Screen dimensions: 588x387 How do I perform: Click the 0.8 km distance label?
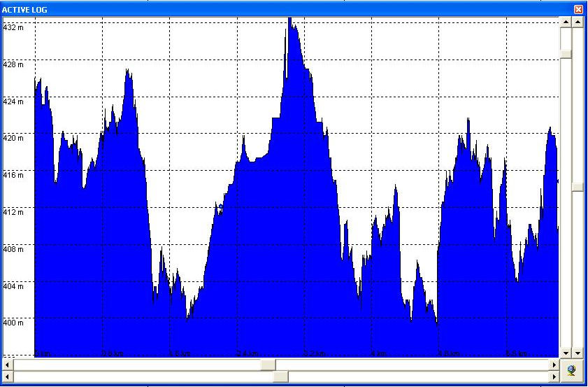(x=113, y=353)
